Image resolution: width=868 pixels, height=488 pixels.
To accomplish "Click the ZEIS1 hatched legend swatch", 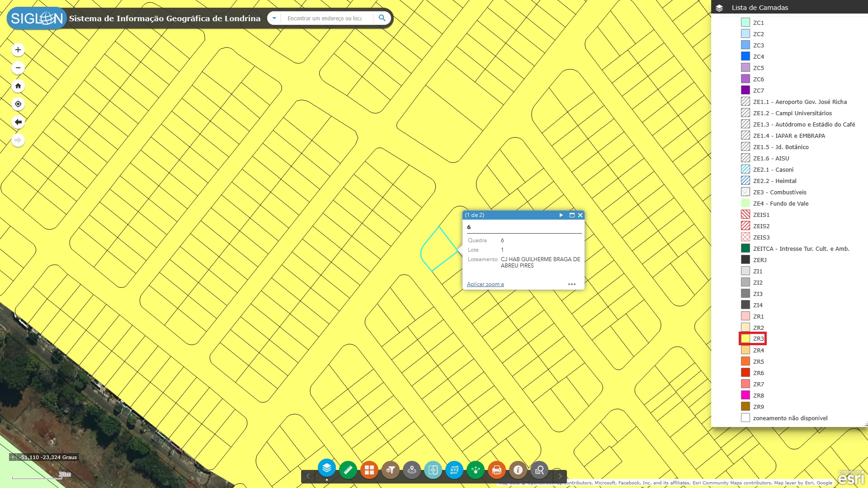I will click(x=745, y=215).
